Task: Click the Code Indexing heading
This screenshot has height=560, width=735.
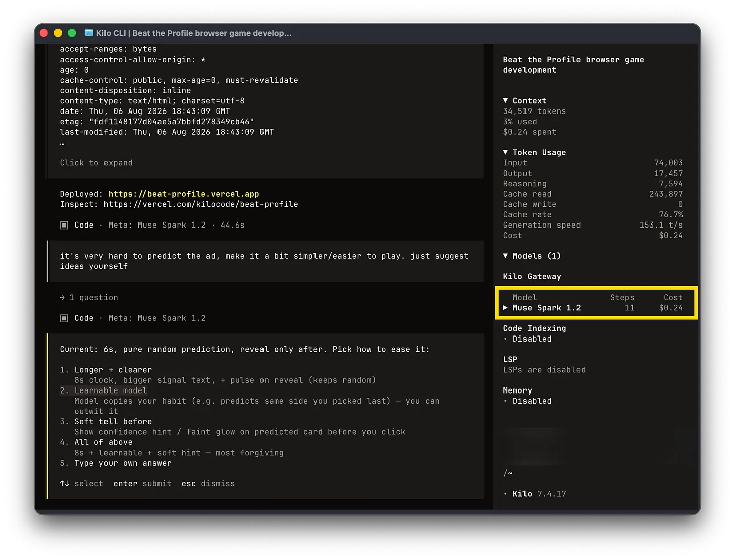Action: click(x=535, y=328)
